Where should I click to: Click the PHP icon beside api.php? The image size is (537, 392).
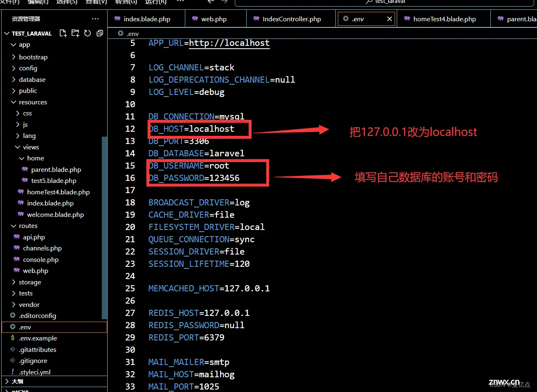17,237
